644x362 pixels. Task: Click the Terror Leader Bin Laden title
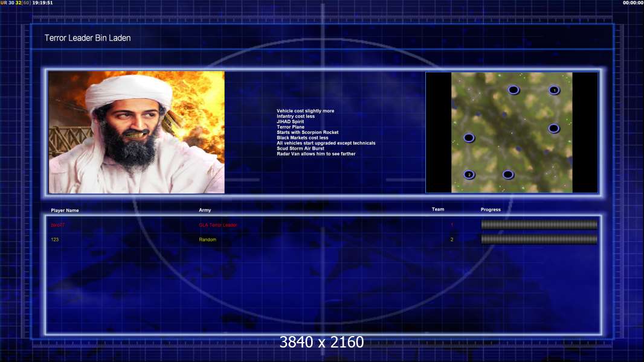[x=88, y=38]
